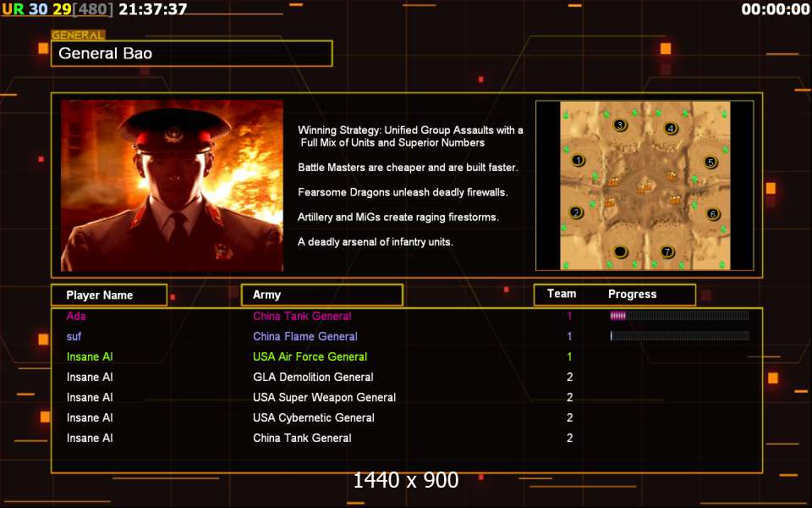Click 'Insane AI' in USA Cybernetic General row

point(90,417)
